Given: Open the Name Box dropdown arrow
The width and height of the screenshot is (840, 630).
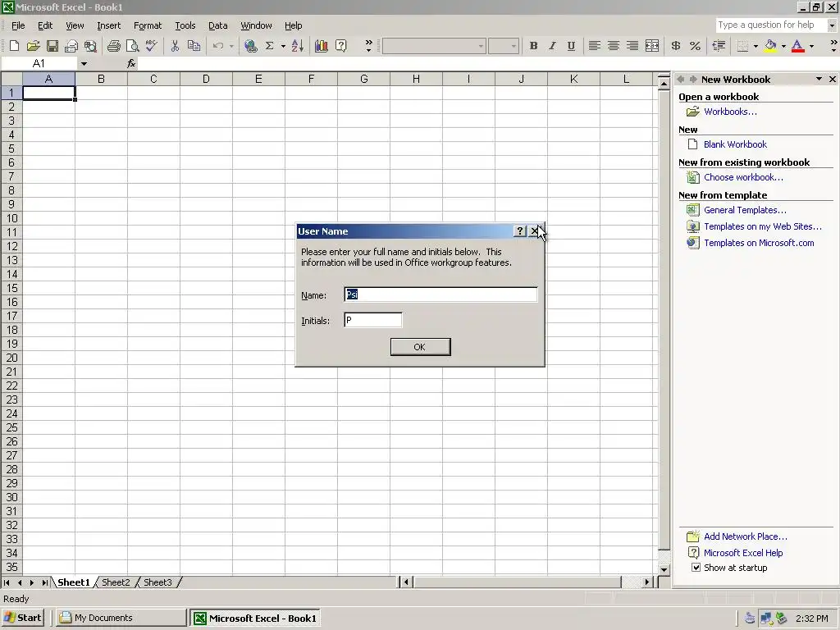Looking at the screenshot, I should click(84, 64).
